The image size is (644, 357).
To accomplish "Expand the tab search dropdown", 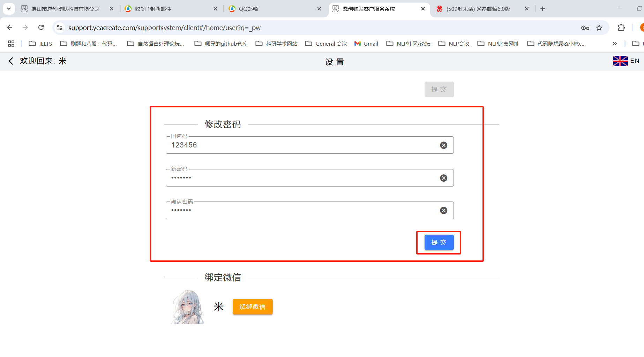I will 9,9.
